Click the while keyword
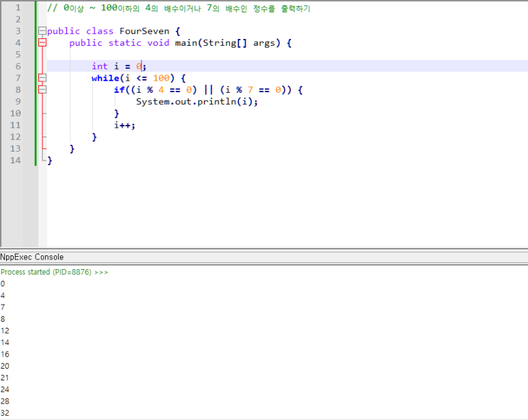528x420 pixels. pyautogui.click(x=105, y=78)
